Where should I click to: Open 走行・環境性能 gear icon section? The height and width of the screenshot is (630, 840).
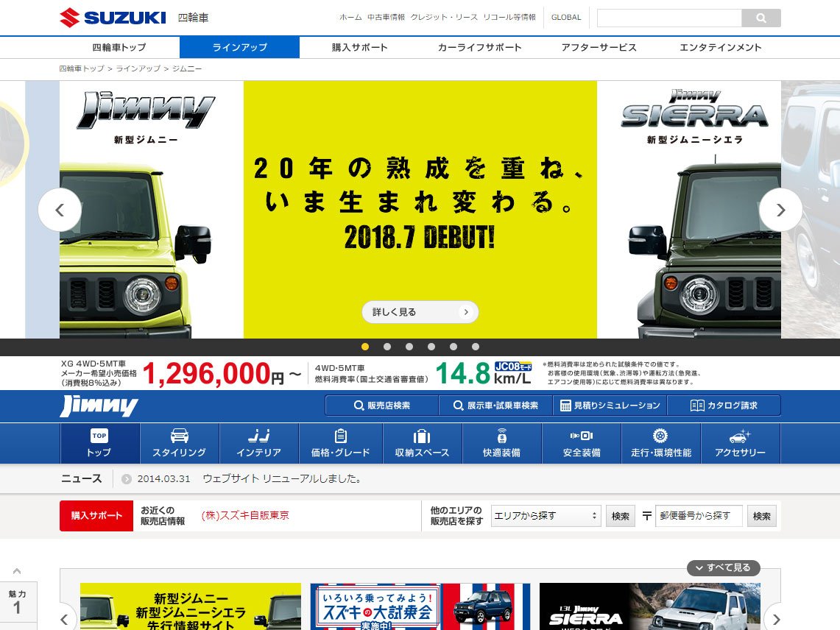[661, 443]
